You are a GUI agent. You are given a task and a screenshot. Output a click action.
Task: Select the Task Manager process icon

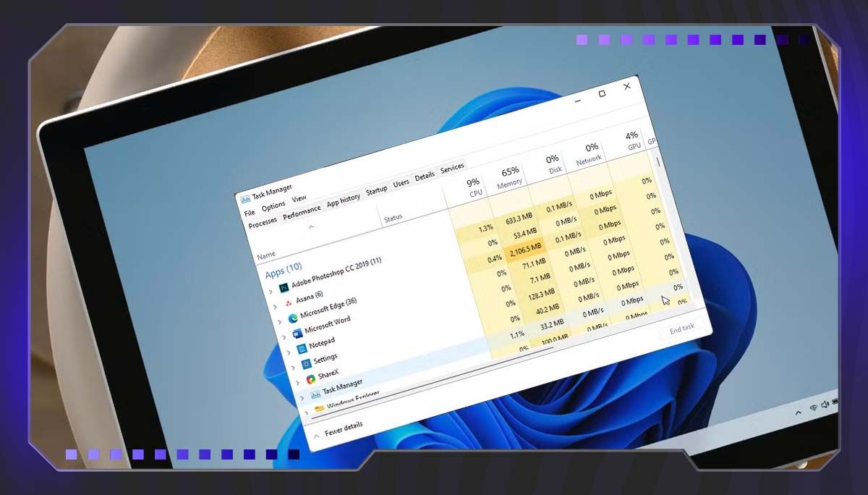(315, 393)
